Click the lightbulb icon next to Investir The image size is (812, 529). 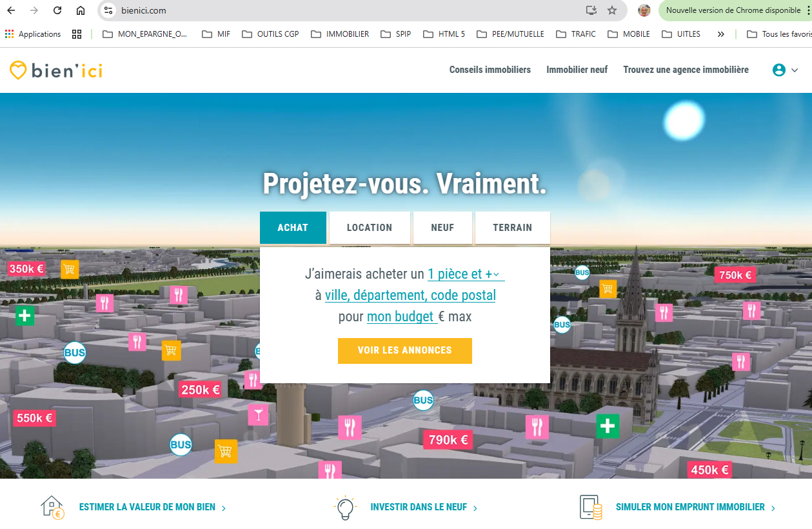pos(346,507)
